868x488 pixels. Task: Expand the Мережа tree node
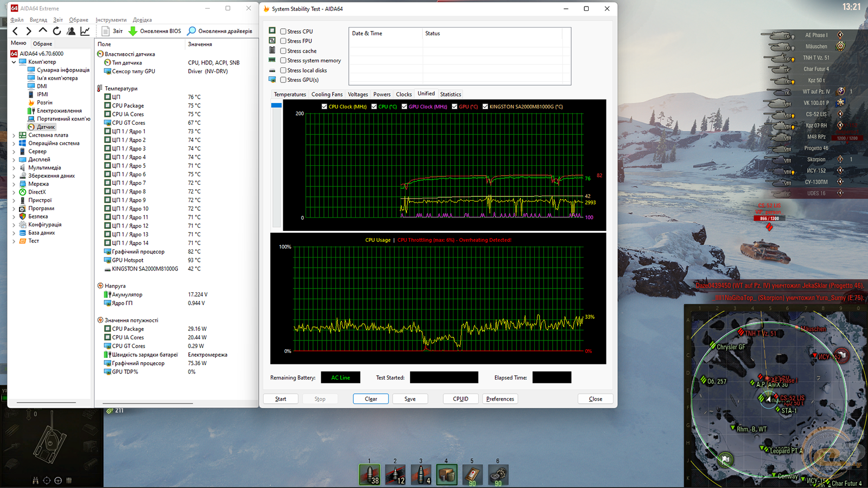(x=14, y=184)
